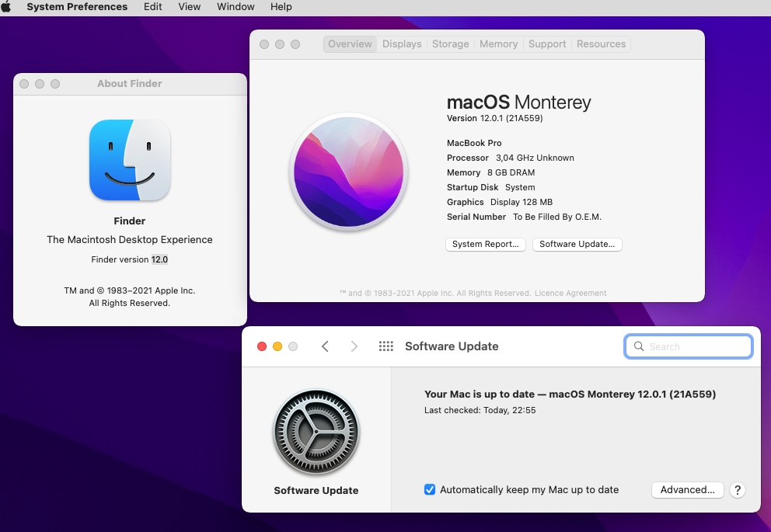Click the System Report... button
The width and height of the screenshot is (771, 532).
click(x=486, y=244)
